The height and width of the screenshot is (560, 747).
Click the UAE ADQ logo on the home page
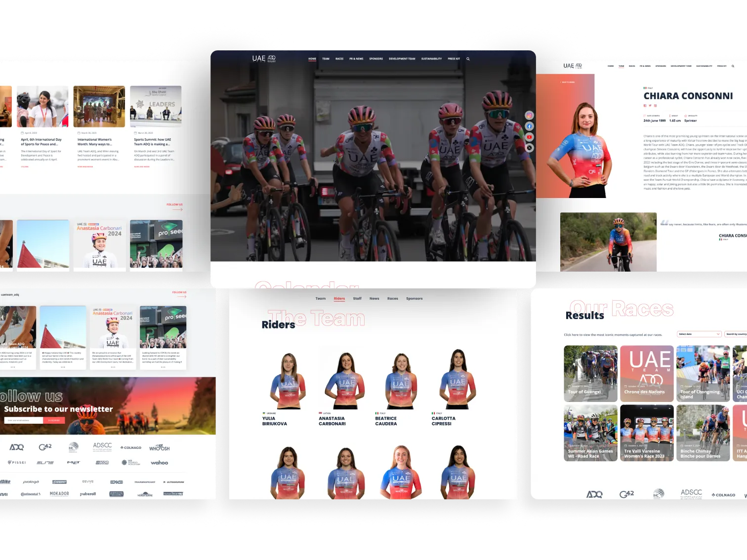[264, 58]
